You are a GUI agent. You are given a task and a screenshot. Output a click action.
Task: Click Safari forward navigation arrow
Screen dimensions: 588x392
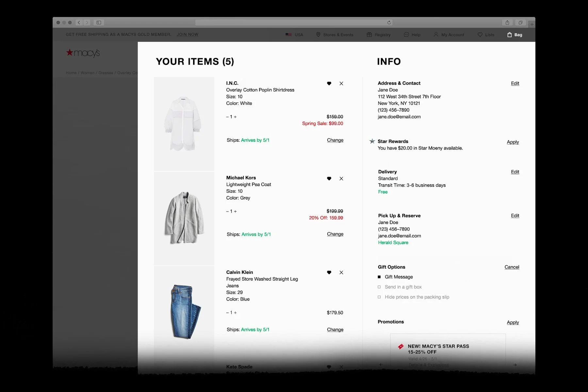[x=87, y=23]
